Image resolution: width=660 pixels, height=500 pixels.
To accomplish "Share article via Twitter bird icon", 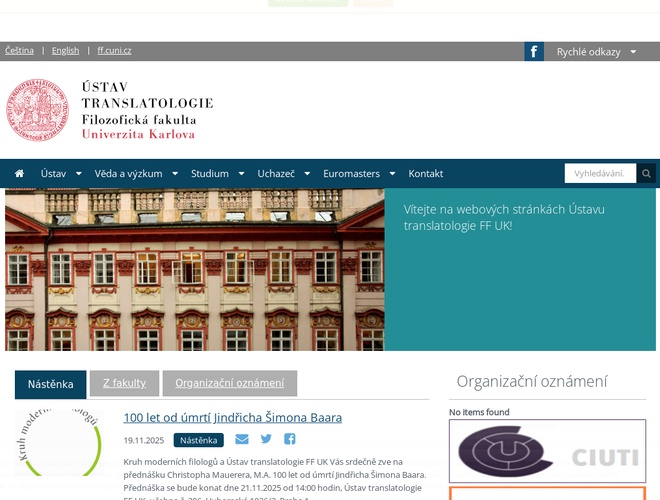I will (266, 439).
